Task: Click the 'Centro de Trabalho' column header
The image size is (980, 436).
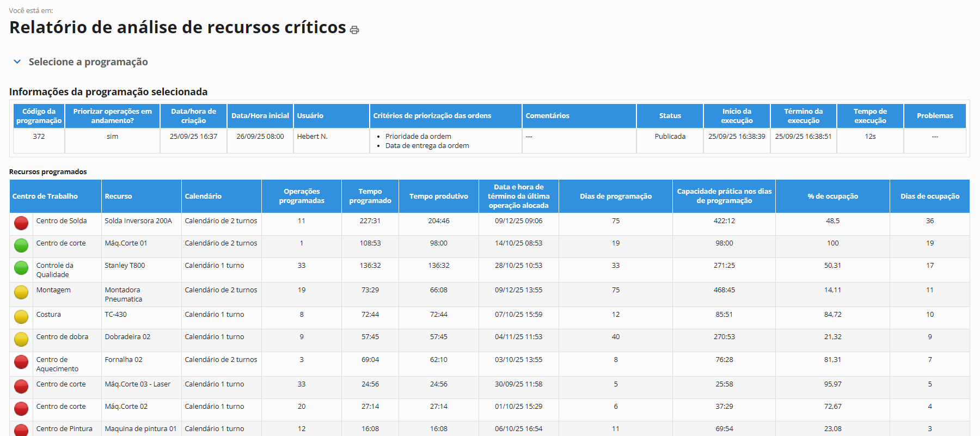Action: (x=45, y=196)
